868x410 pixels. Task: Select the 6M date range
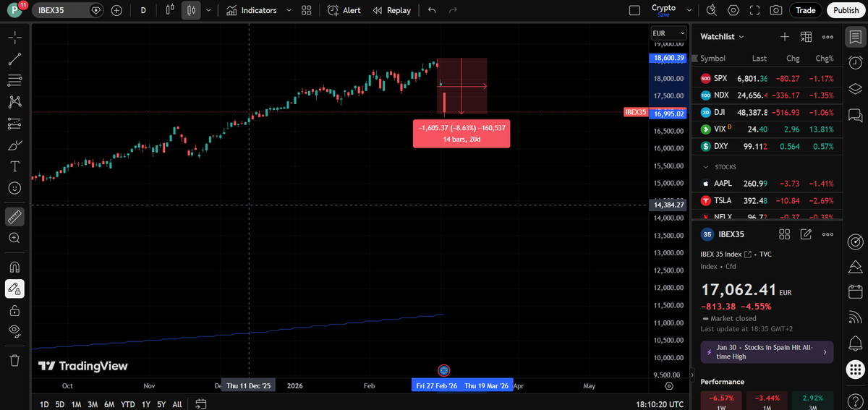(109, 404)
